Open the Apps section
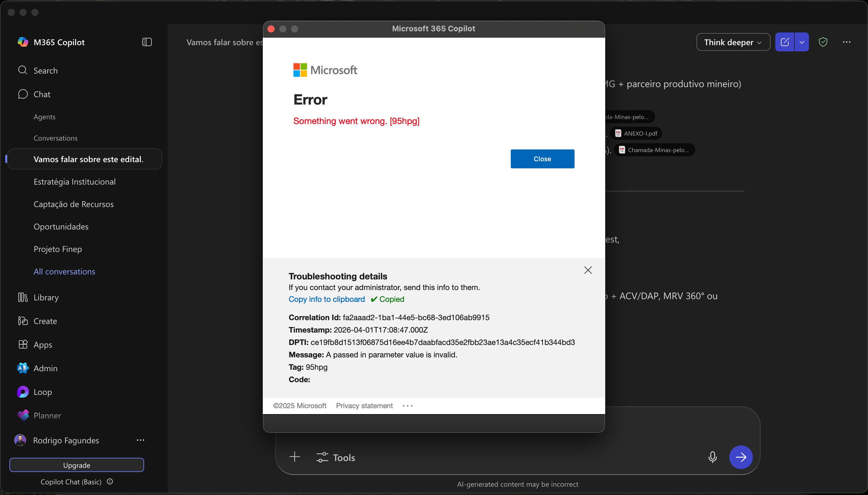Viewport: 868px width, 495px height. pos(43,344)
